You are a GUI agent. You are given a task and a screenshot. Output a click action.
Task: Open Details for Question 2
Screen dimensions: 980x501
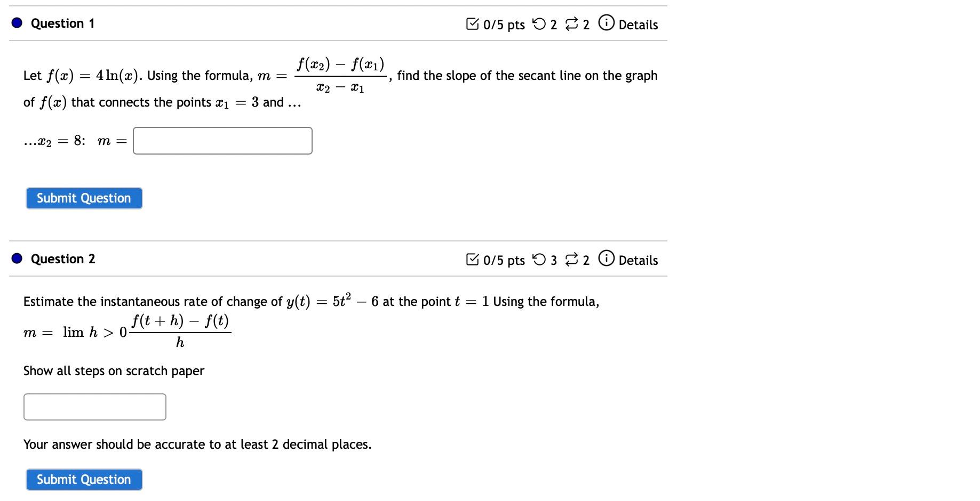[638, 260]
